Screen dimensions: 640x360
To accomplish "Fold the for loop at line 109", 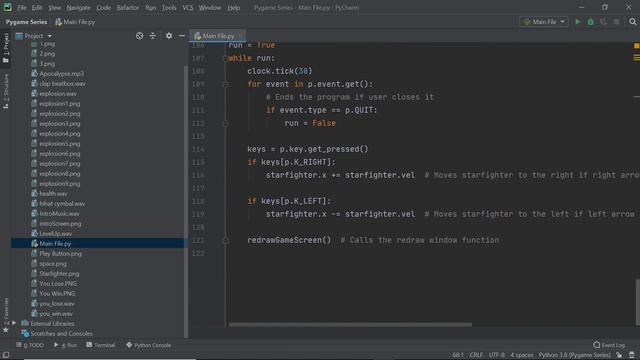I will 225,84.
